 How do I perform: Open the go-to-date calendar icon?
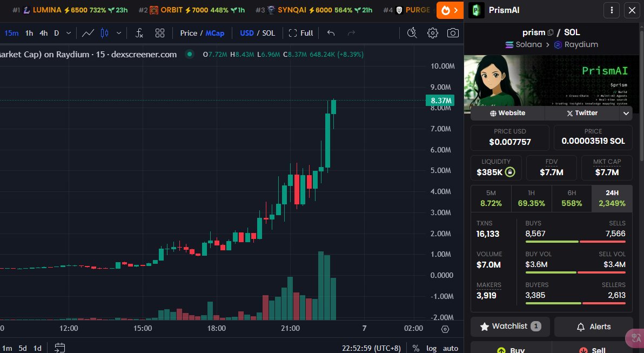(x=59, y=348)
